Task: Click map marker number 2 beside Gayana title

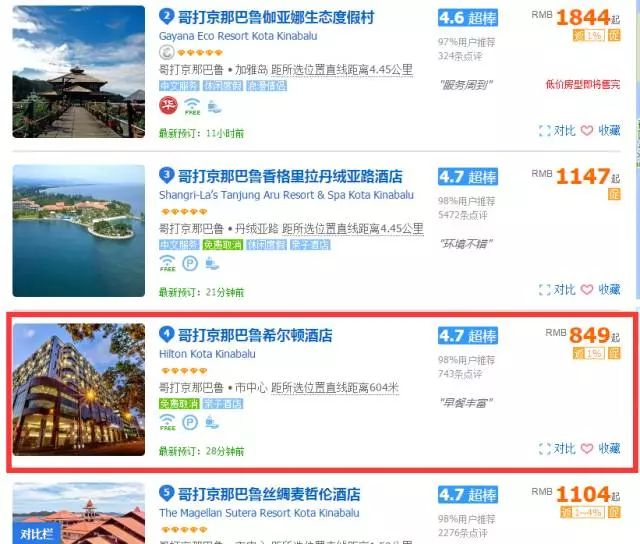Action: 166,16
